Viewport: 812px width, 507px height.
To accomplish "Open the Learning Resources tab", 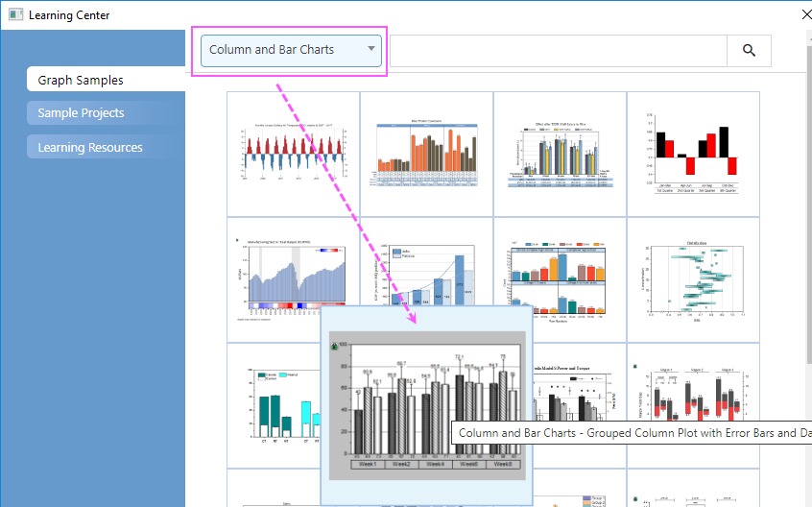I will tap(106, 147).
